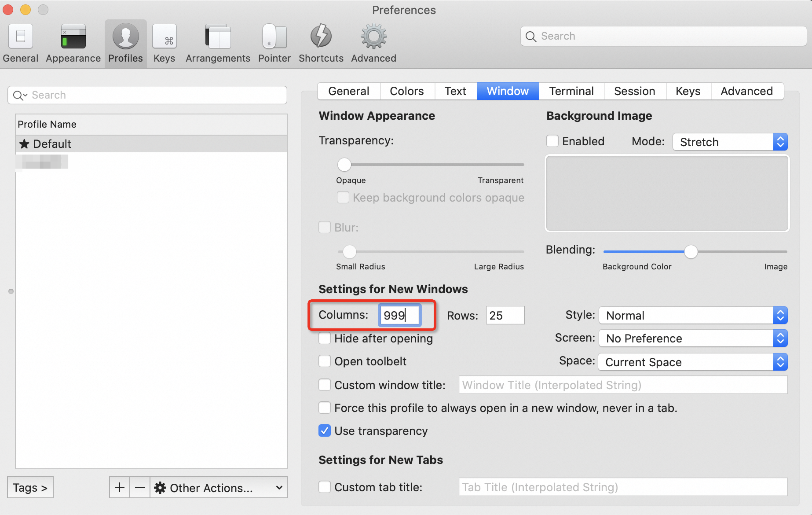Click the Tags > button
The height and width of the screenshot is (515, 812).
click(x=30, y=487)
